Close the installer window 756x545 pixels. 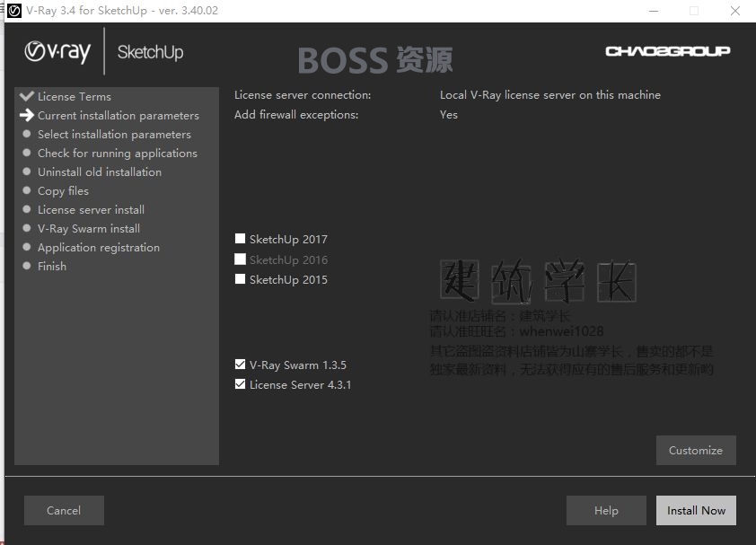734,11
